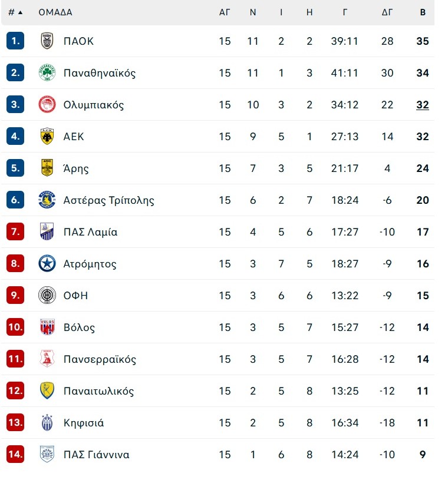Image resolution: width=448 pixels, height=480 pixels.
Task: Select the Αστέρας Τρίπολης round logo
Action: tap(47, 200)
